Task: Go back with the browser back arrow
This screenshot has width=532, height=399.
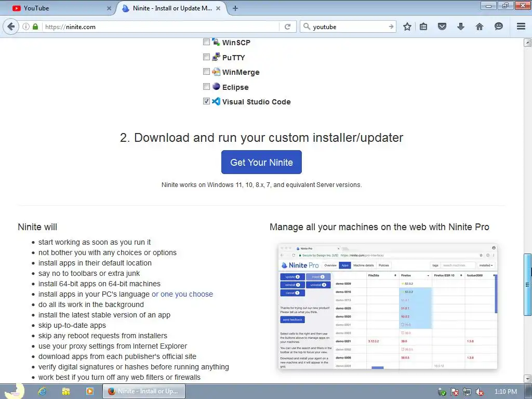Action: pyautogui.click(x=11, y=26)
